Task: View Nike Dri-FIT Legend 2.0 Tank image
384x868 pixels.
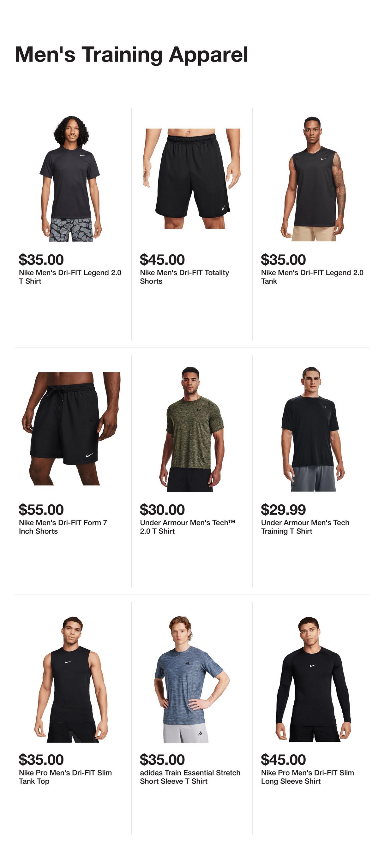Action: [x=313, y=179]
